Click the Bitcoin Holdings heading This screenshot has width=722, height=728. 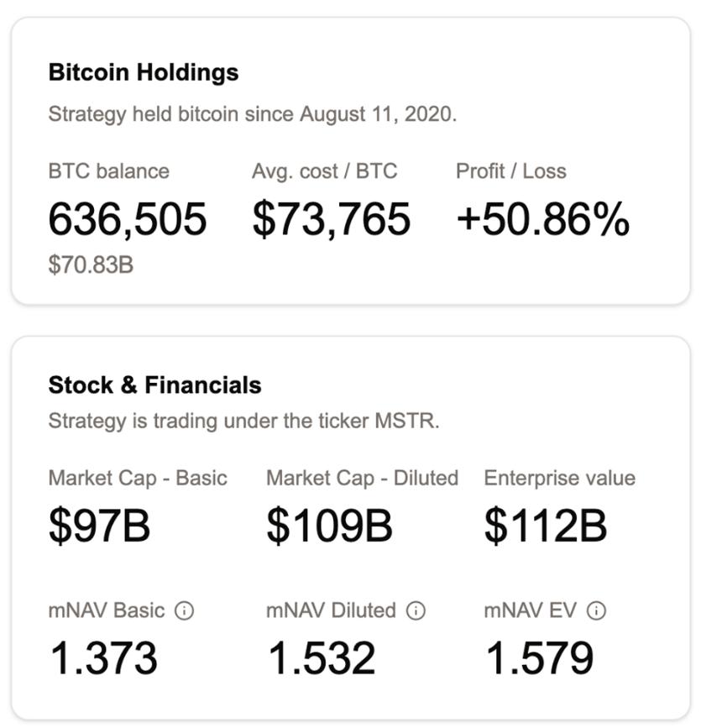click(x=144, y=72)
